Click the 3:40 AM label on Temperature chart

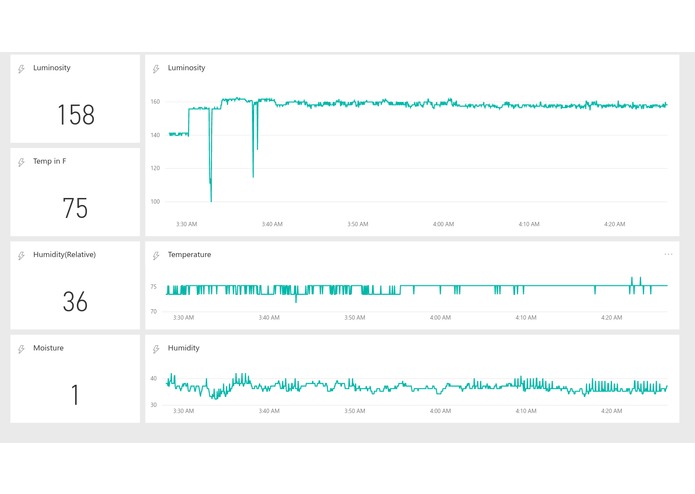click(x=269, y=318)
